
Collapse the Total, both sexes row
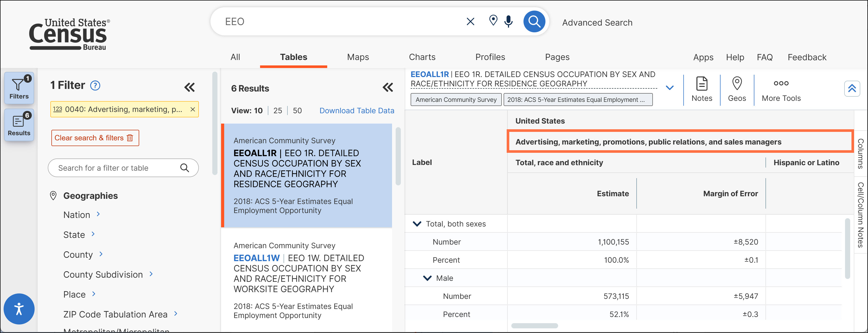[x=417, y=224]
